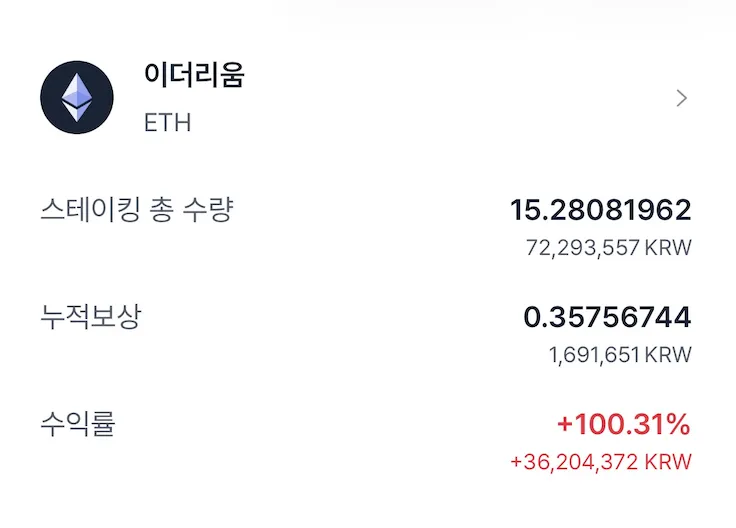Screen dimensions: 736x528
Task: Select the 이더리움 asset name
Action: (x=194, y=77)
